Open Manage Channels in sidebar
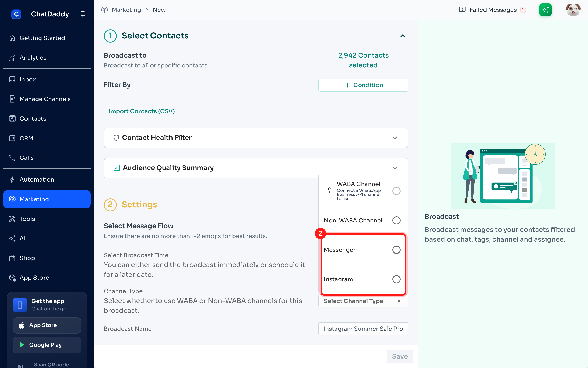 tap(47, 99)
